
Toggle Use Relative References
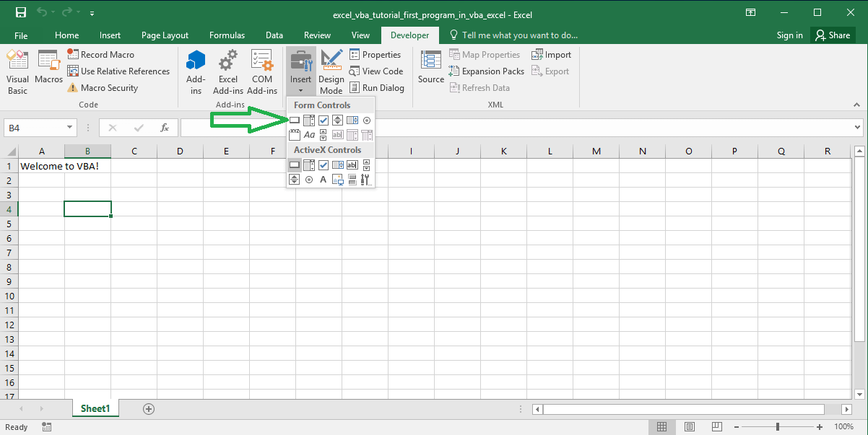click(119, 71)
